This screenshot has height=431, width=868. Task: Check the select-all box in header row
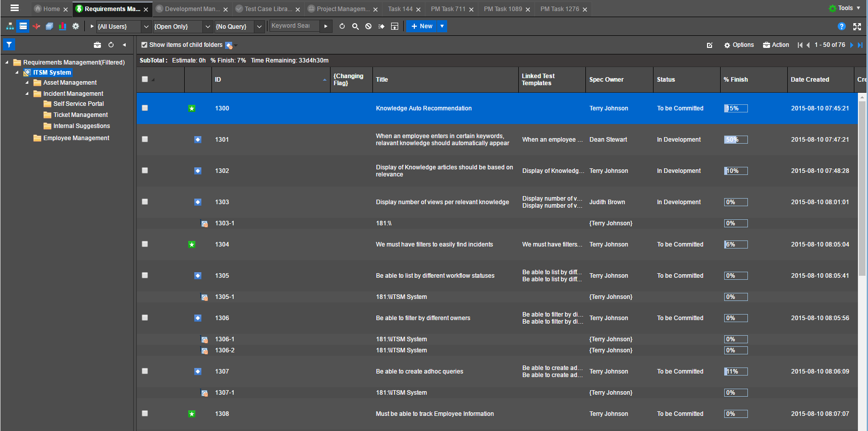[145, 79]
